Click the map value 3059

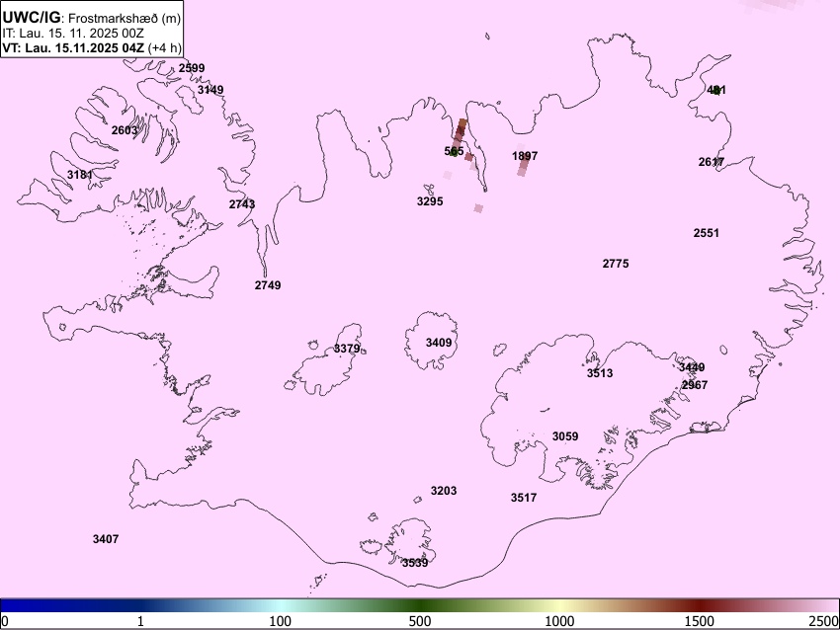565,436
